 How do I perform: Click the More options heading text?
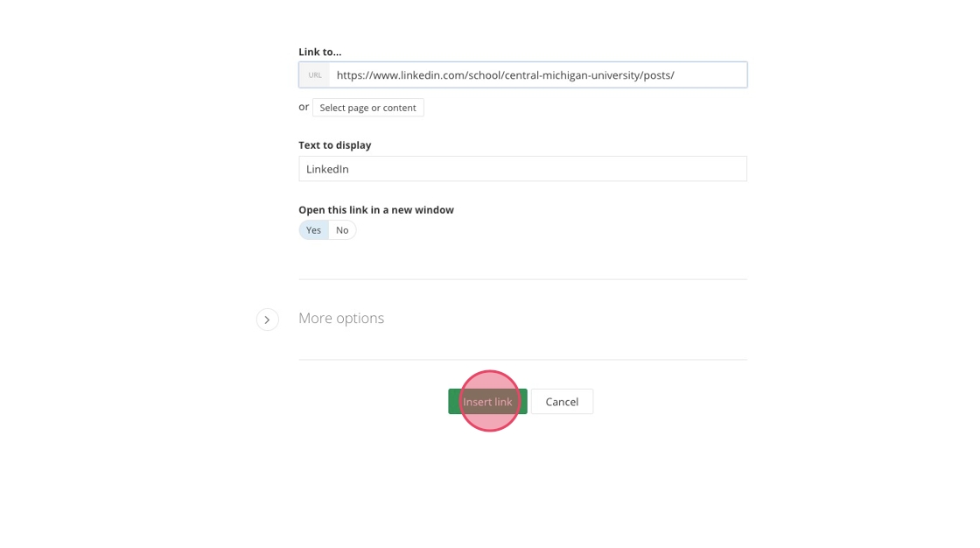pos(341,319)
